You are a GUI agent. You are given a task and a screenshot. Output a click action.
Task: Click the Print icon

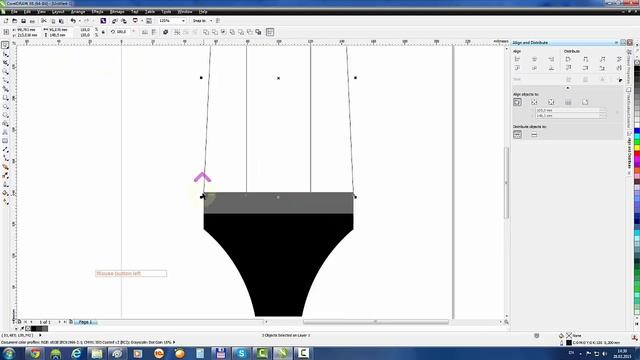32,21
